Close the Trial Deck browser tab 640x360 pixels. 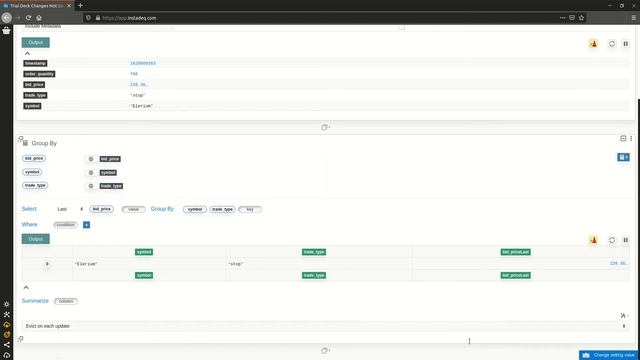pos(69,6)
